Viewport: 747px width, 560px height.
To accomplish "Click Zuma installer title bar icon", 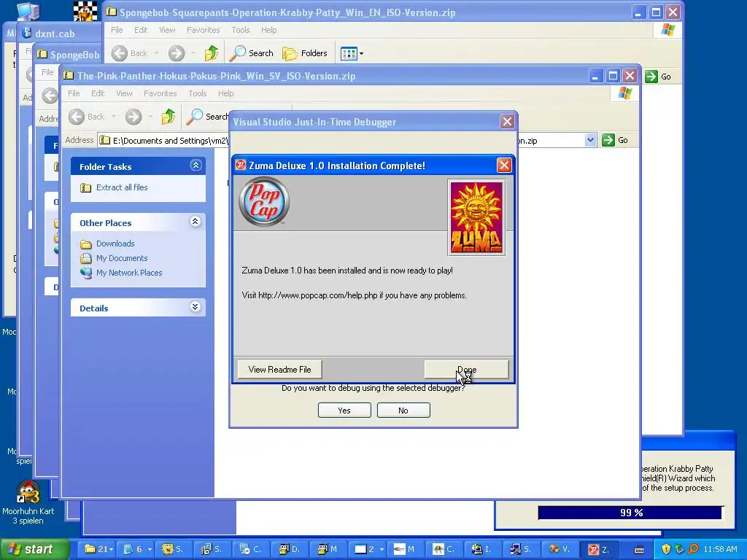I will click(241, 166).
